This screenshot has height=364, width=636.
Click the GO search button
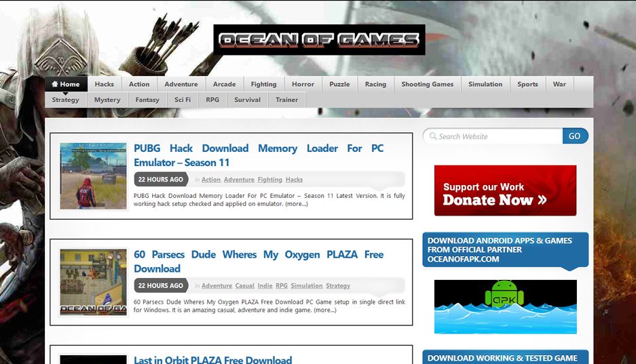575,136
